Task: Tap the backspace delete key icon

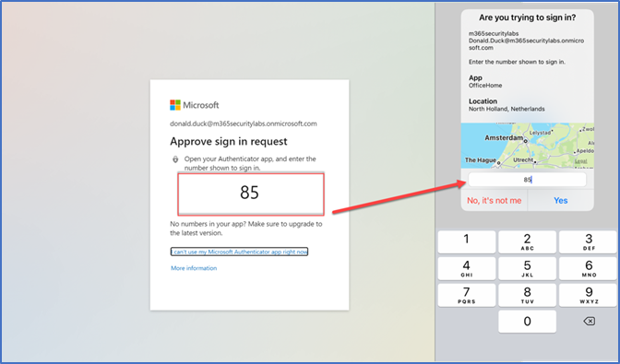Action: (589, 322)
